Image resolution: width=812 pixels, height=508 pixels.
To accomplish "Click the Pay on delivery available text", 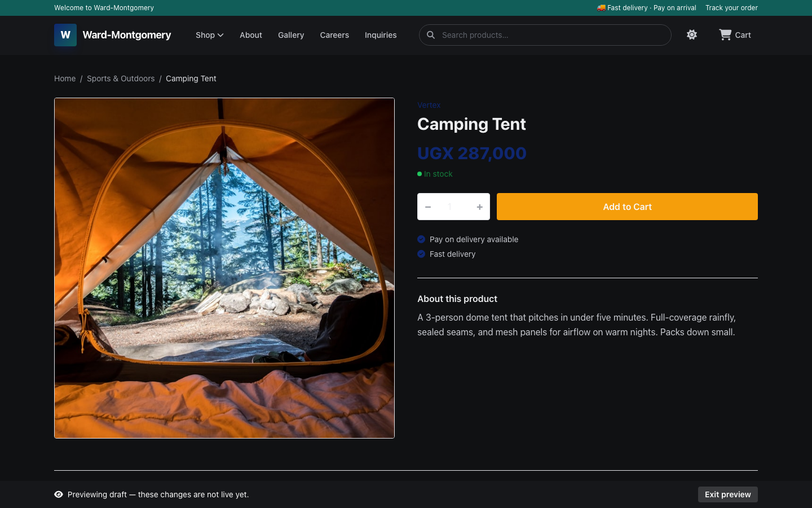I will pyautogui.click(x=474, y=239).
